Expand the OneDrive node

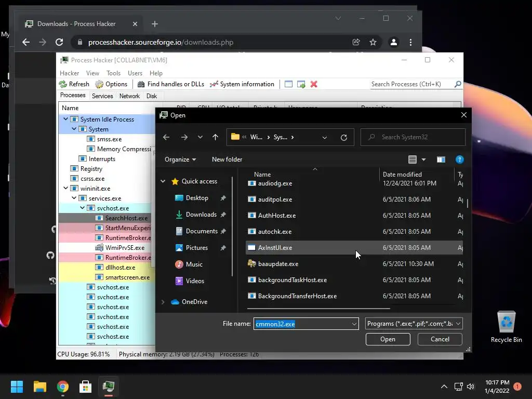(163, 302)
